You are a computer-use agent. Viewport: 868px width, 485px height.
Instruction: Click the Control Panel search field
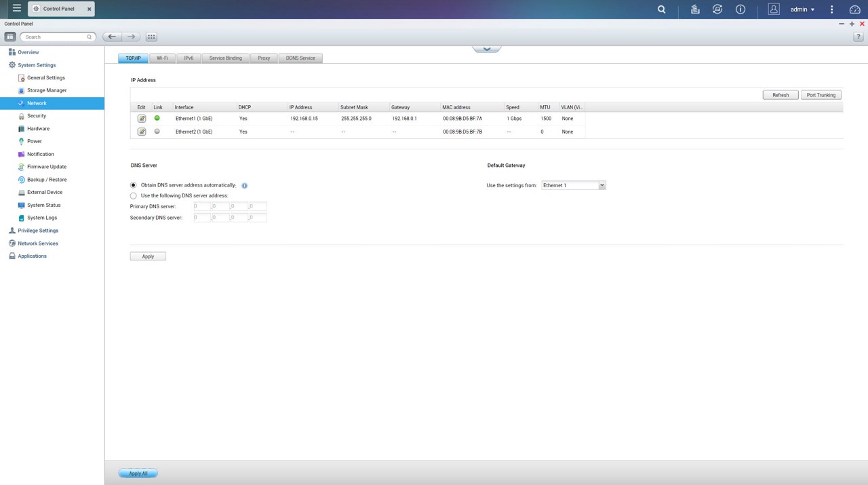click(x=58, y=37)
